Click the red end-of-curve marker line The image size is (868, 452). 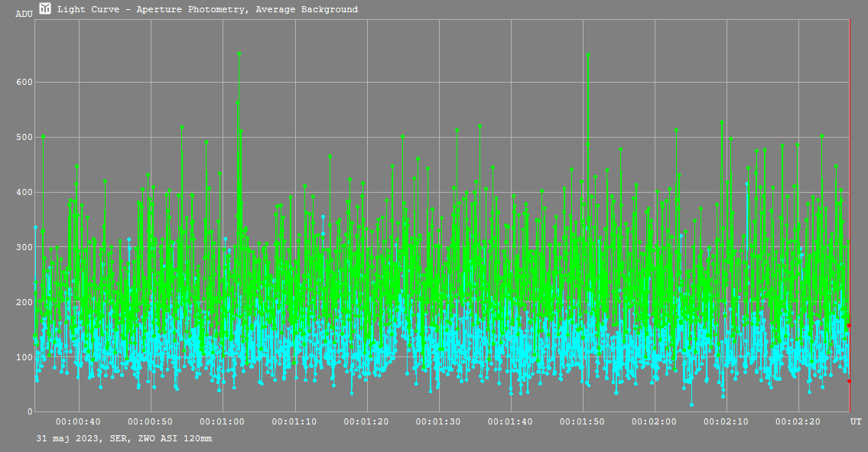click(849, 216)
